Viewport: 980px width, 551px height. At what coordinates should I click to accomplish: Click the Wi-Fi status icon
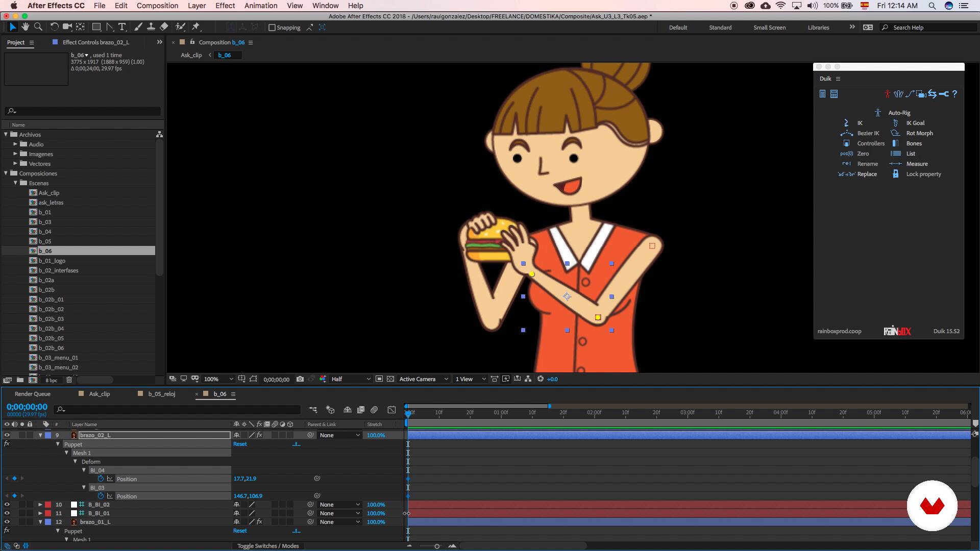point(780,6)
